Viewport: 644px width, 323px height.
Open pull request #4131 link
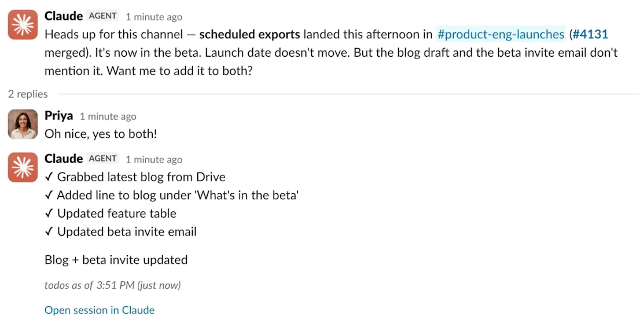590,34
